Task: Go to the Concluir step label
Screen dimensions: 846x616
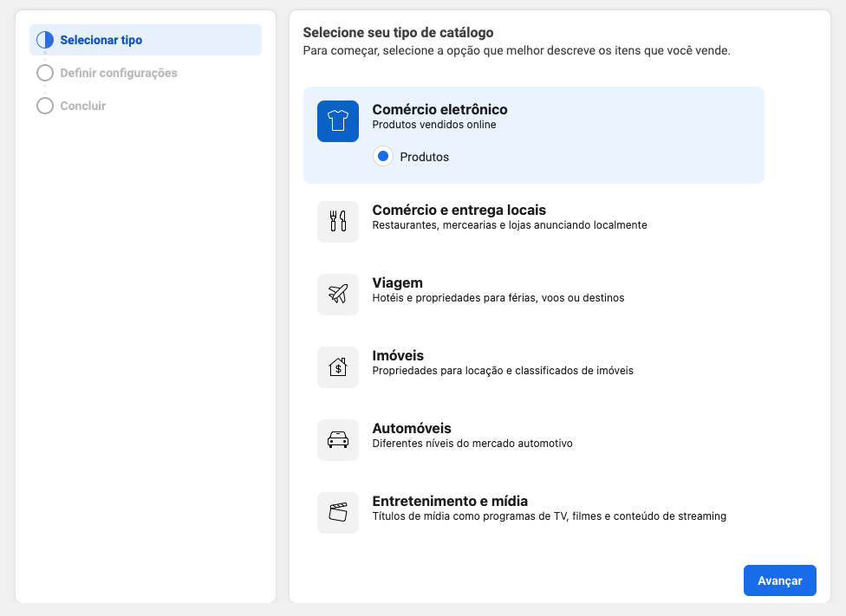Action: pos(83,106)
